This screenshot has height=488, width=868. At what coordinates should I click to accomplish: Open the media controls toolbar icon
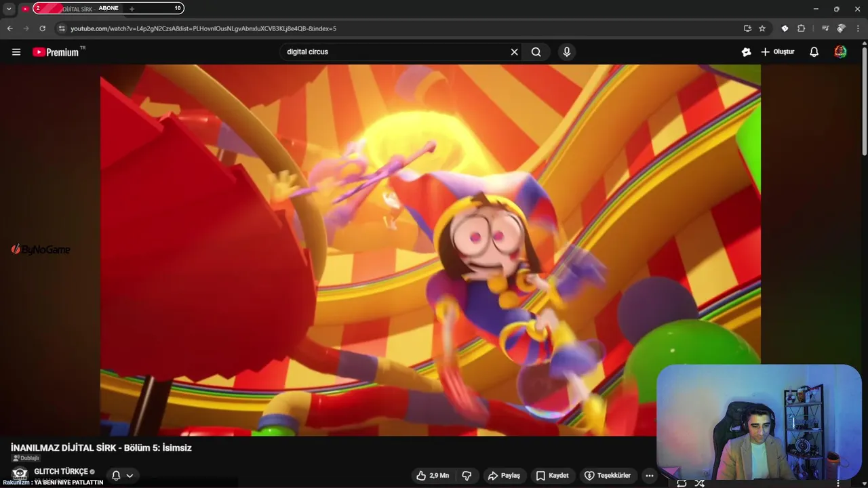click(825, 28)
